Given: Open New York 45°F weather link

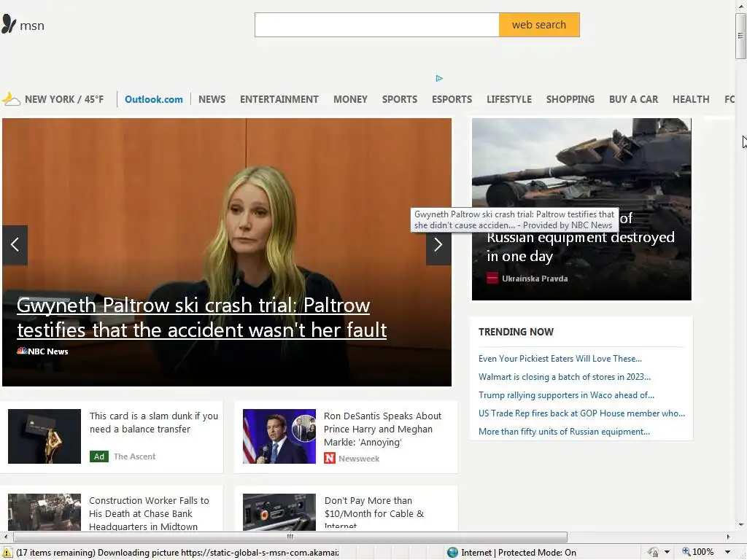Looking at the screenshot, I should click(x=64, y=99).
